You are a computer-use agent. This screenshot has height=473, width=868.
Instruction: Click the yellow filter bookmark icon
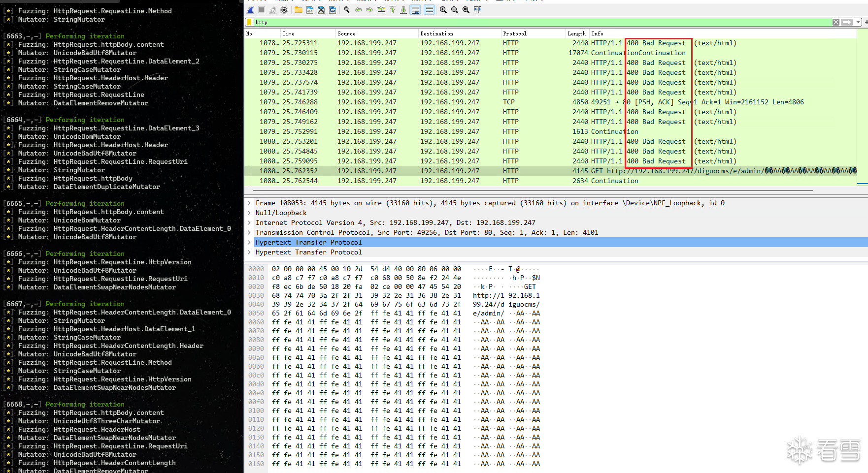pos(250,22)
